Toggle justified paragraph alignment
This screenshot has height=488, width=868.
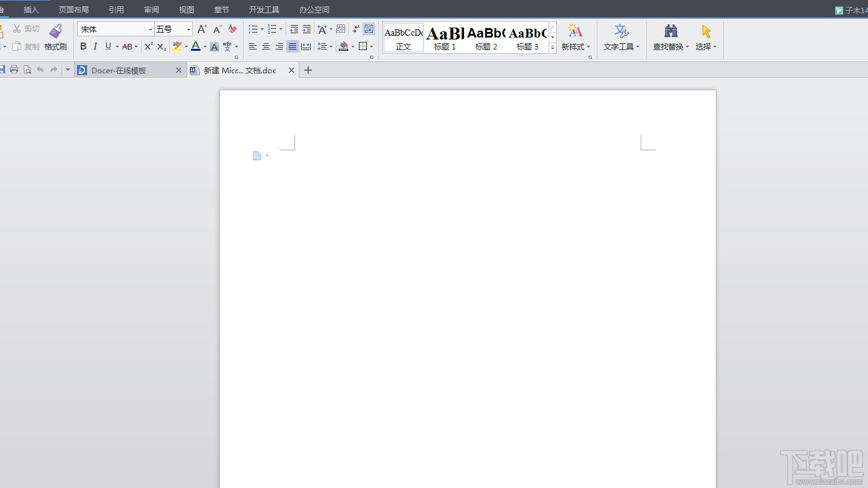[292, 46]
